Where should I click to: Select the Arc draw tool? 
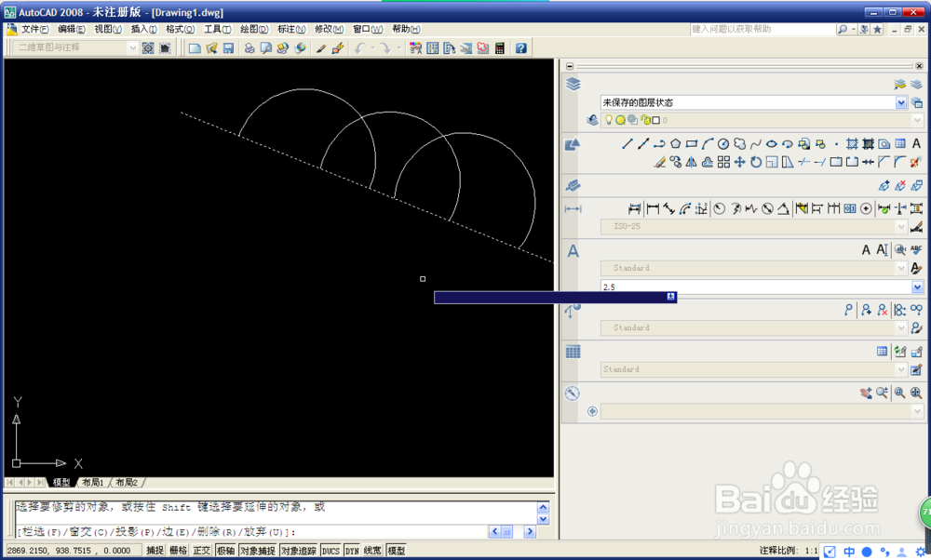point(708,143)
